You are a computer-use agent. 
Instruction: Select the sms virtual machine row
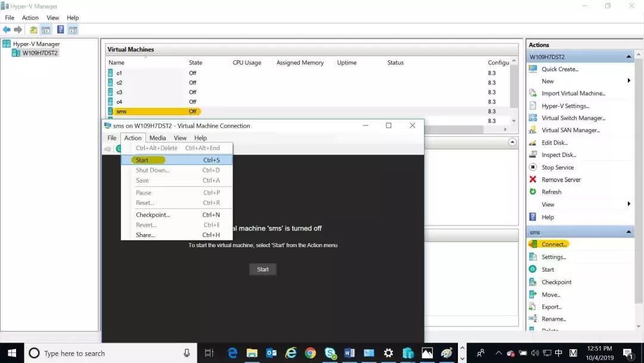(x=308, y=112)
